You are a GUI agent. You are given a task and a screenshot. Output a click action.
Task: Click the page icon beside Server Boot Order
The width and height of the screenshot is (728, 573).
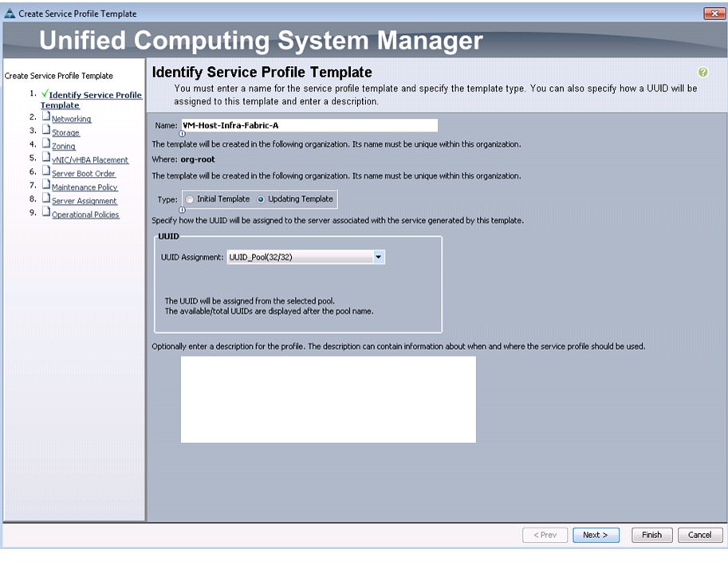coord(46,171)
